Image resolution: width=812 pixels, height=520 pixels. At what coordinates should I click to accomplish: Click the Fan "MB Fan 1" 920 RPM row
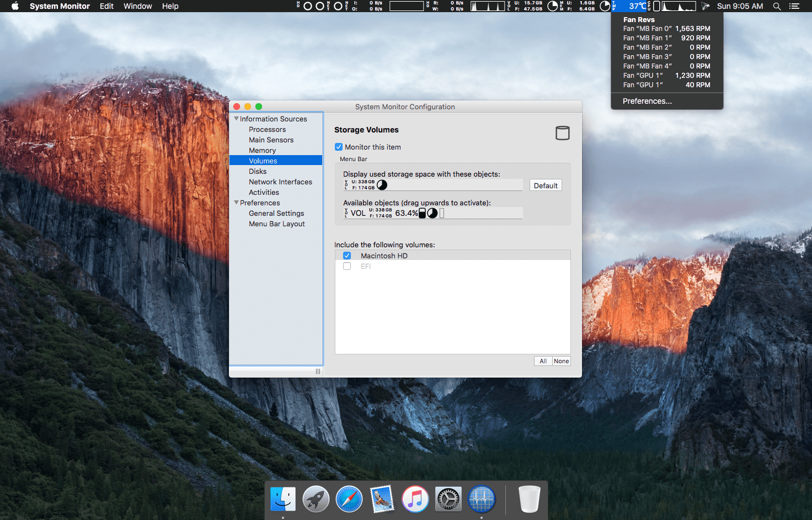(667, 38)
